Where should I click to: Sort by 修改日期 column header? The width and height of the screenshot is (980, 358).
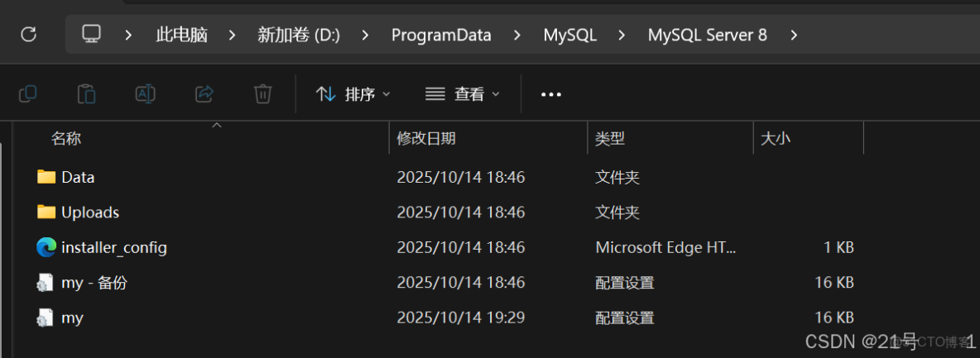pos(426,139)
